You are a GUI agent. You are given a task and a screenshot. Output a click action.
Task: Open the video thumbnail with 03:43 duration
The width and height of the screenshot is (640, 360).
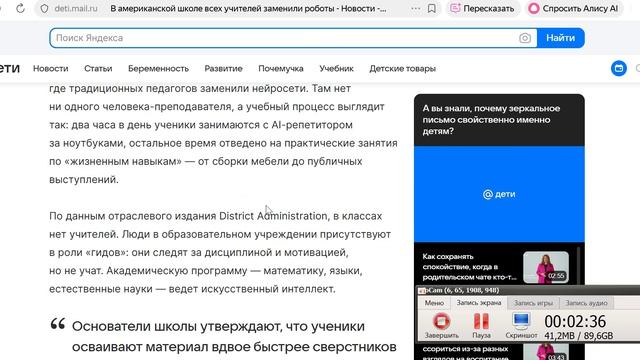[x=546, y=352]
